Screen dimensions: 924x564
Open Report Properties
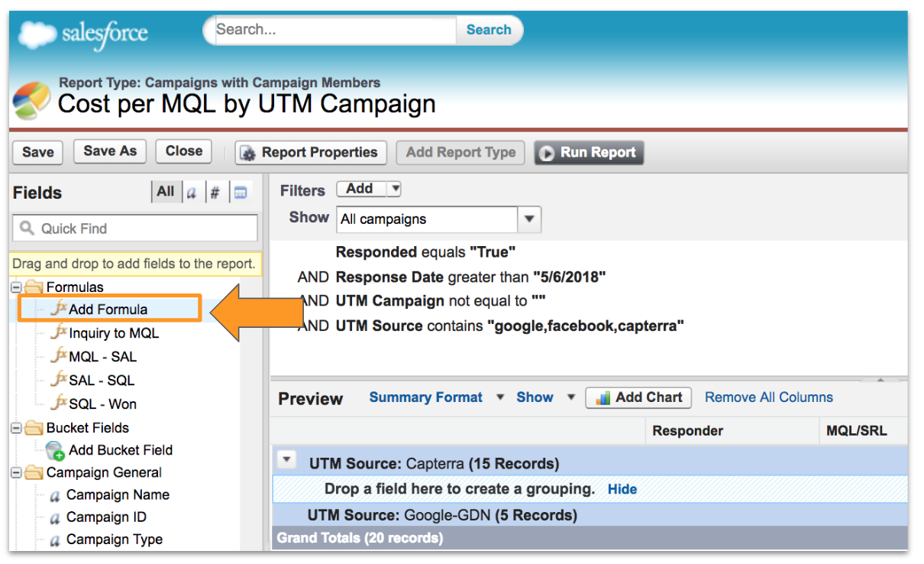point(311,153)
